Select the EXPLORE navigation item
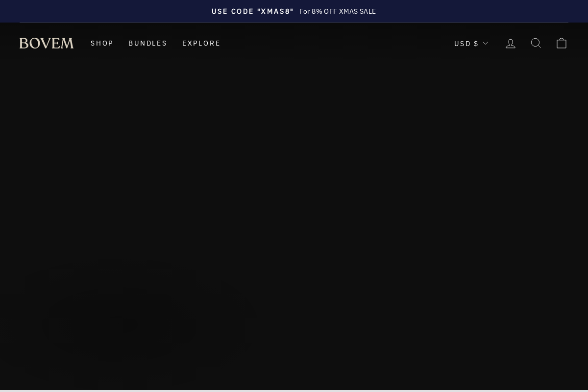The image size is (588, 392). 201,43
